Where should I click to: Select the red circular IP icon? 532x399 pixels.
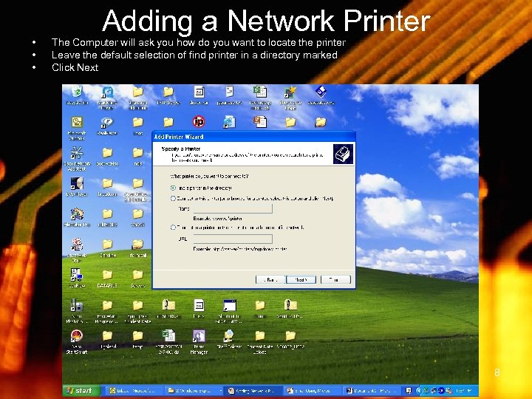[x=199, y=121]
